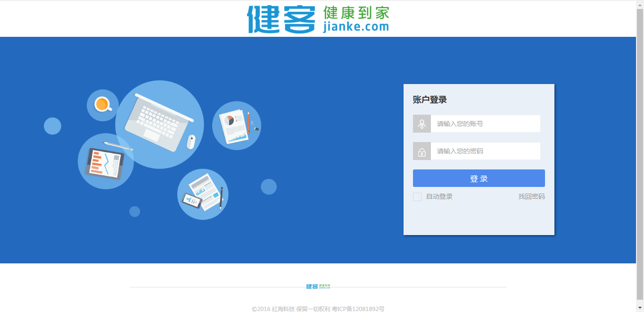Click the coffee cup illustration circle
644x312 pixels.
(103, 105)
